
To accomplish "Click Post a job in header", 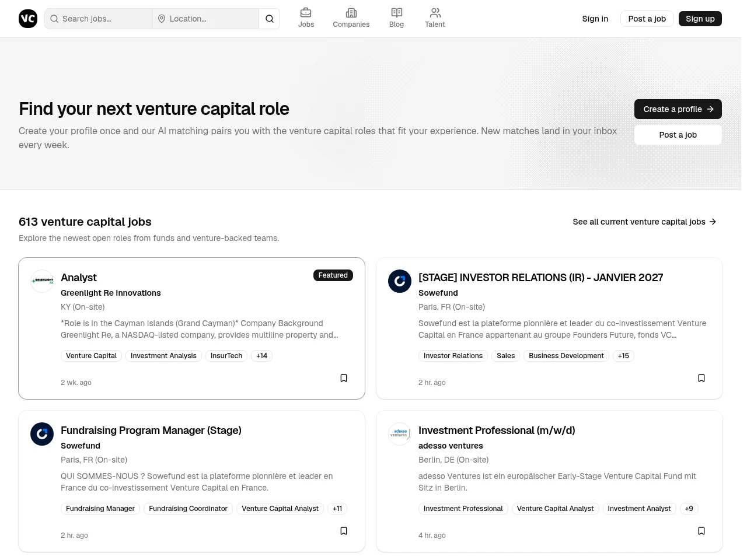I will pyautogui.click(x=647, y=19).
